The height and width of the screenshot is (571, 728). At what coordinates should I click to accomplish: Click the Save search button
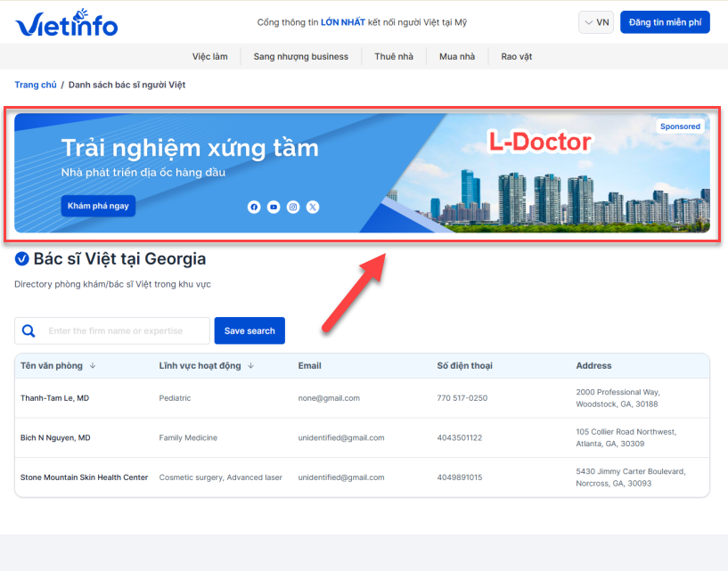(249, 330)
